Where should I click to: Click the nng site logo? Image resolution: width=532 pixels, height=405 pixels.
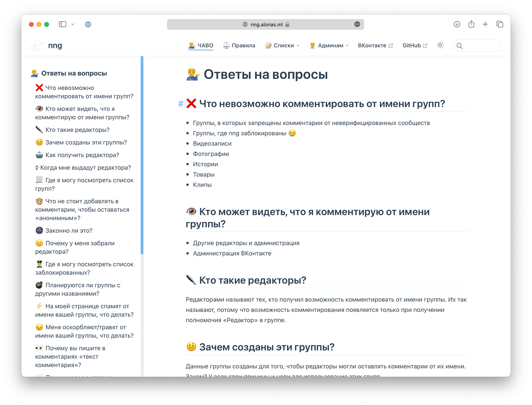point(37,45)
